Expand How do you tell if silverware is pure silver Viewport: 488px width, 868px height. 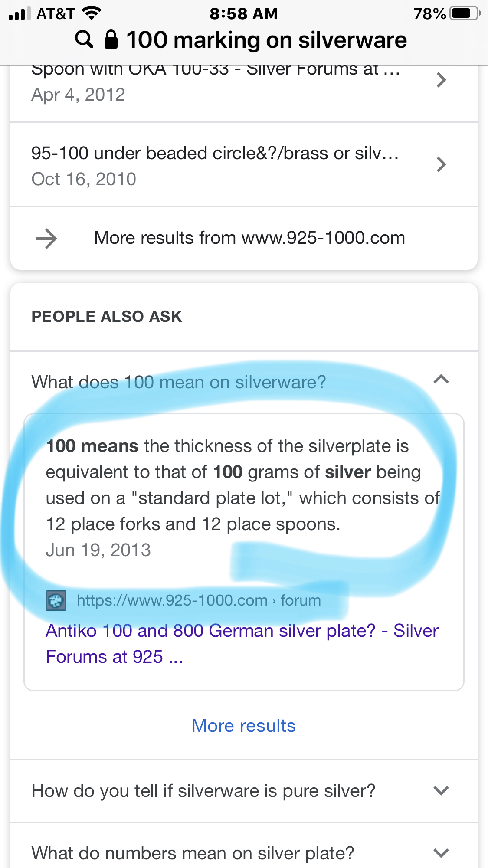[441, 791]
